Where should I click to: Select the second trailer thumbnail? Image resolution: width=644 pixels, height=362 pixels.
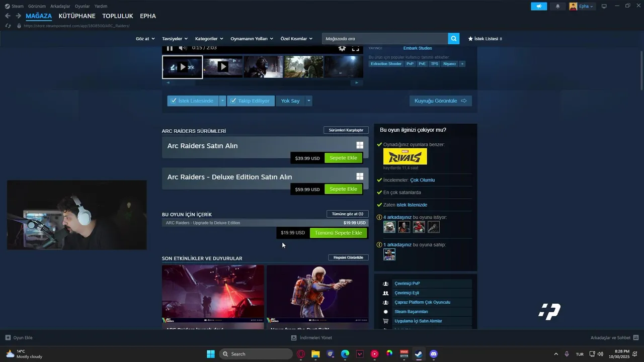[223, 67]
